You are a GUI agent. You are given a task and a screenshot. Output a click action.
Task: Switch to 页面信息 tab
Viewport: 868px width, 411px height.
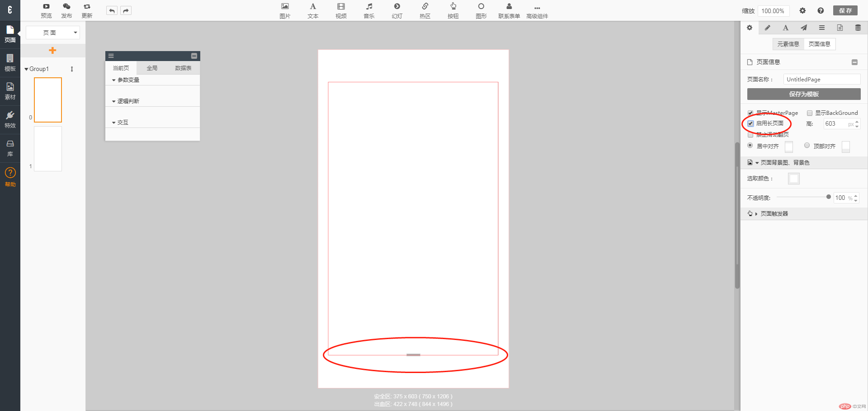tap(820, 44)
